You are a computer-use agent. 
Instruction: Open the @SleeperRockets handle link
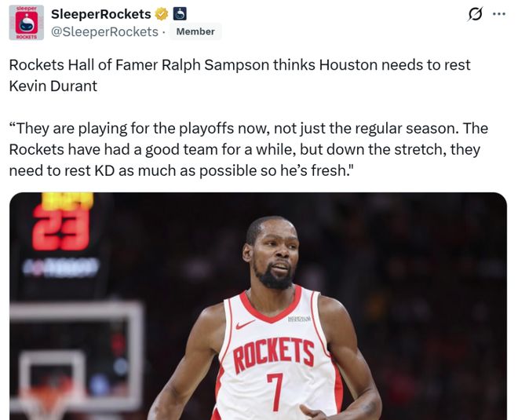tap(104, 31)
